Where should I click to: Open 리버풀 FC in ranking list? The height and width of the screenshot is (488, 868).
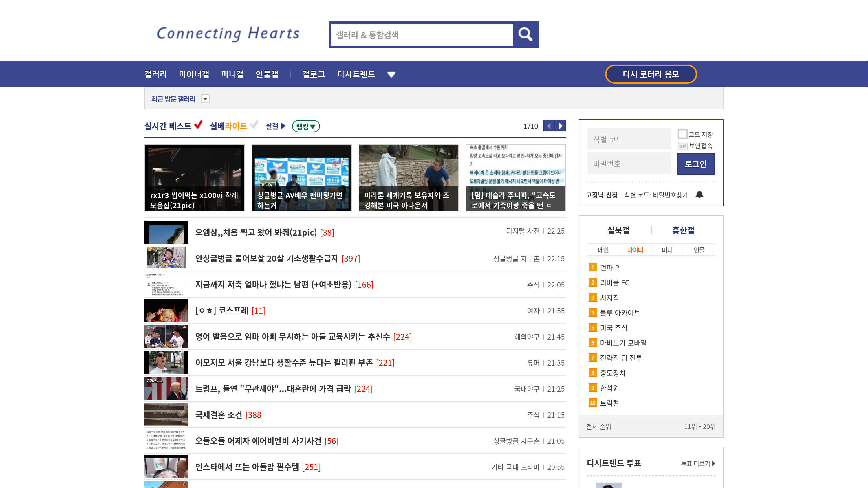tap(615, 282)
